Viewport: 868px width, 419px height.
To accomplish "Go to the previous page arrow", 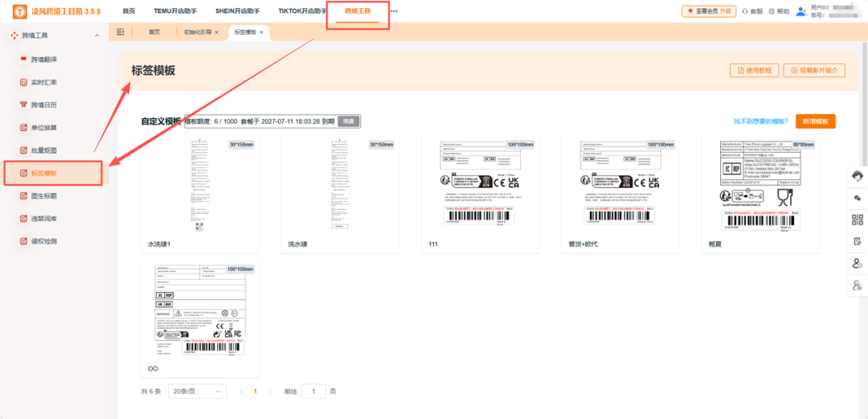I will (x=241, y=392).
